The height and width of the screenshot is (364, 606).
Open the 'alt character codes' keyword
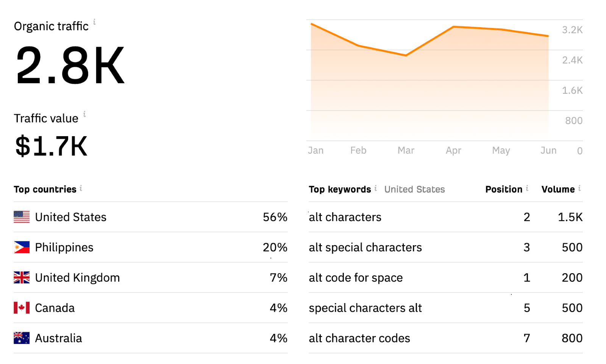359,338
